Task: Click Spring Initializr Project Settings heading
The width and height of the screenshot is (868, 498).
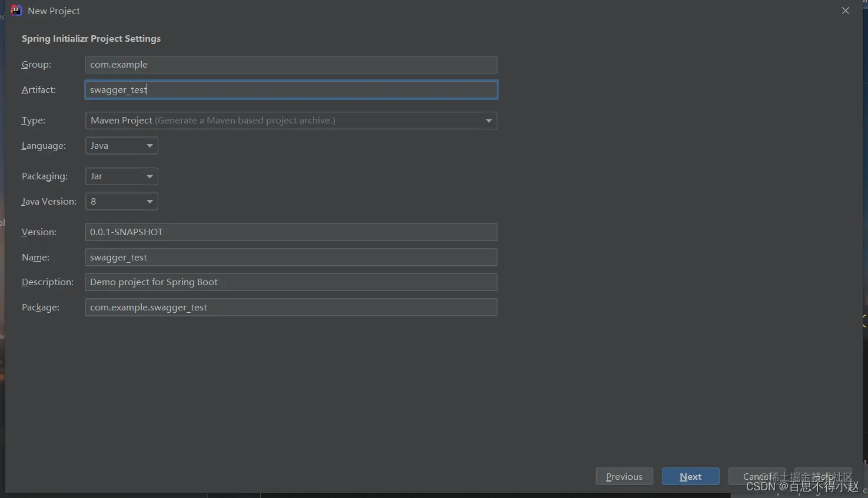Action: [91, 39]
